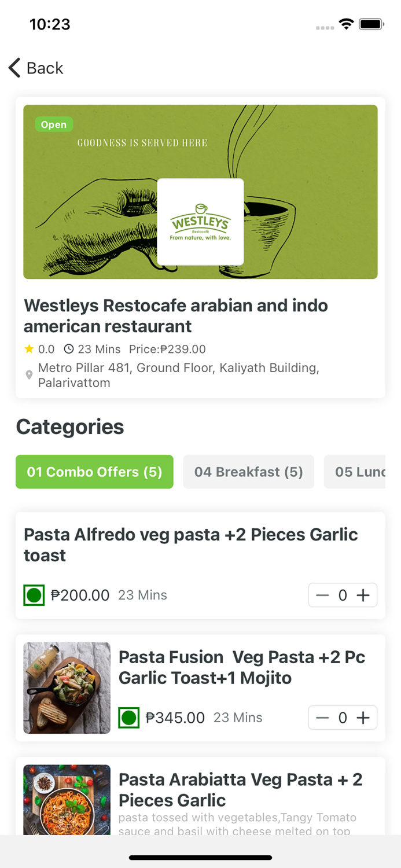Open the Westleys Restocafe logo
This screenshot has width=401, height=868.
coord(200,222)
